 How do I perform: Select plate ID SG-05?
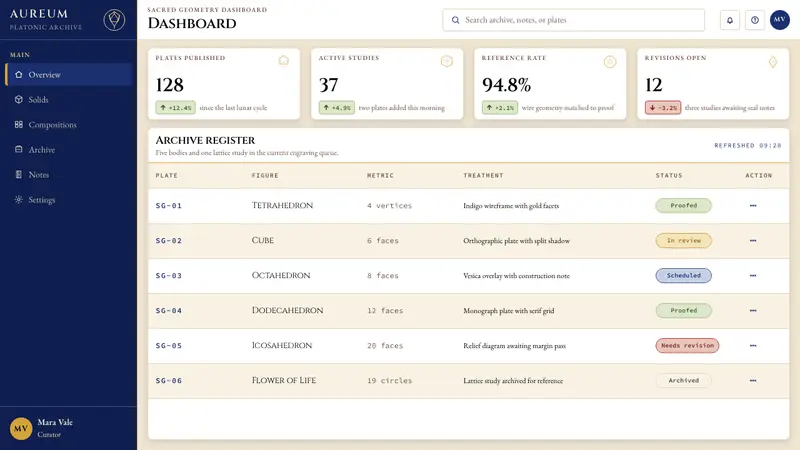(x=169, y=345)
